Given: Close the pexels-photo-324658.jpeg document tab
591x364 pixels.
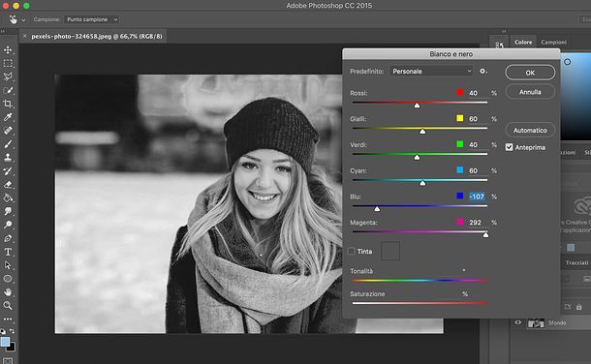Looking at the screenshot, I should tap(25, 36).
